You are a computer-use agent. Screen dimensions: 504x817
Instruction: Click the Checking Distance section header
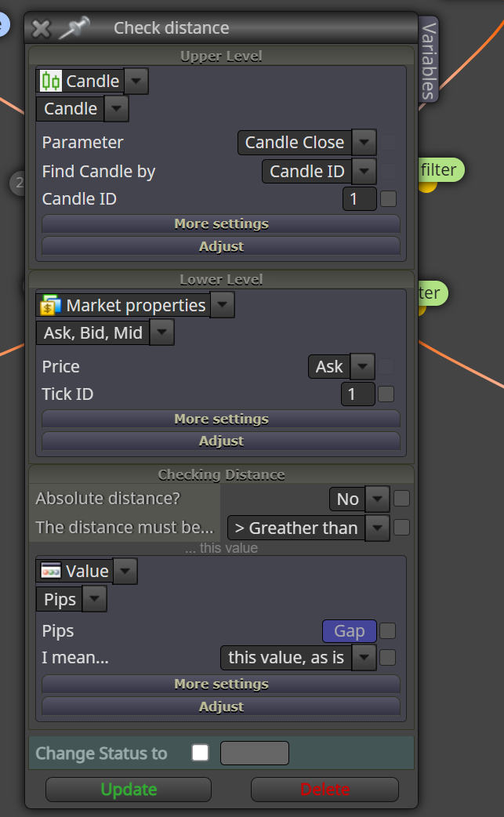pos(221,474)
